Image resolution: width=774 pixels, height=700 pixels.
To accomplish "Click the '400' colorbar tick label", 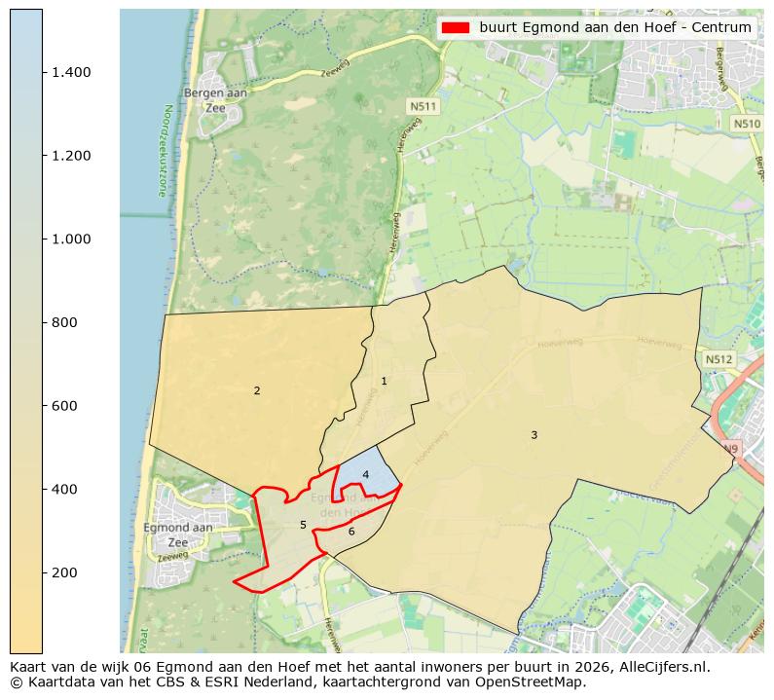I will pyautogui.click(x=64, y=490).
